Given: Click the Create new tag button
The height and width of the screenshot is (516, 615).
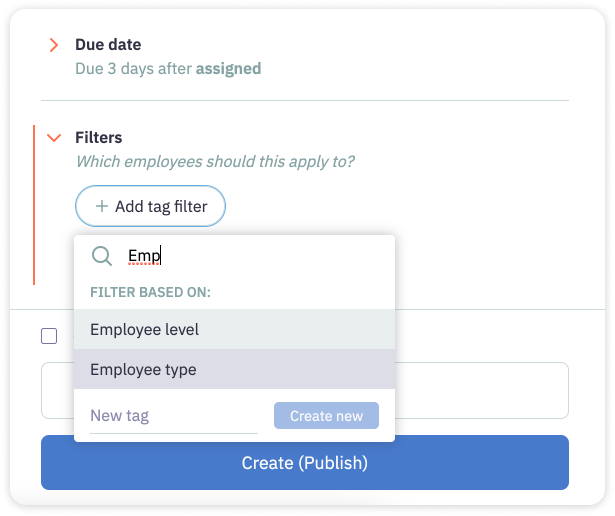Looking at the screenshot, I should coord(326,416).
